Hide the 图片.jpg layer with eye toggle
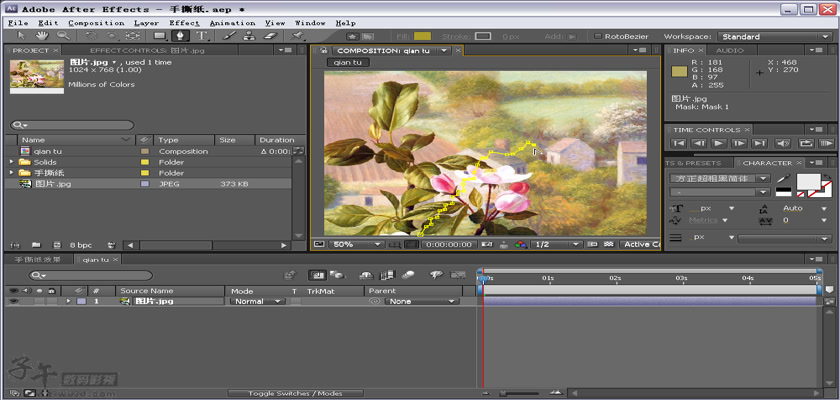This screenshot has height=400, width=840. pos(12,301)
